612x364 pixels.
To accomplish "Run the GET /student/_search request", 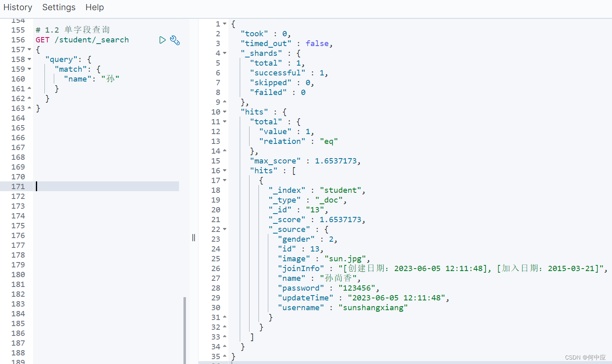I will tap(162, 40).
